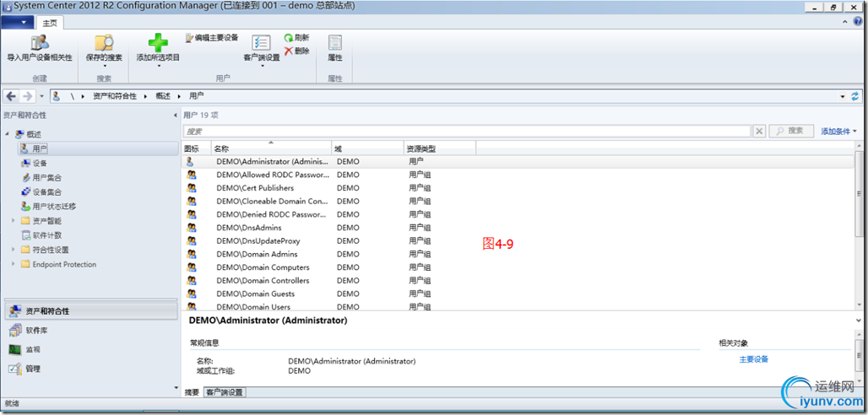Select the DEMO\Domain Controllers row
This screenshot has width=868, height=415.
click(x=518, y=281)
